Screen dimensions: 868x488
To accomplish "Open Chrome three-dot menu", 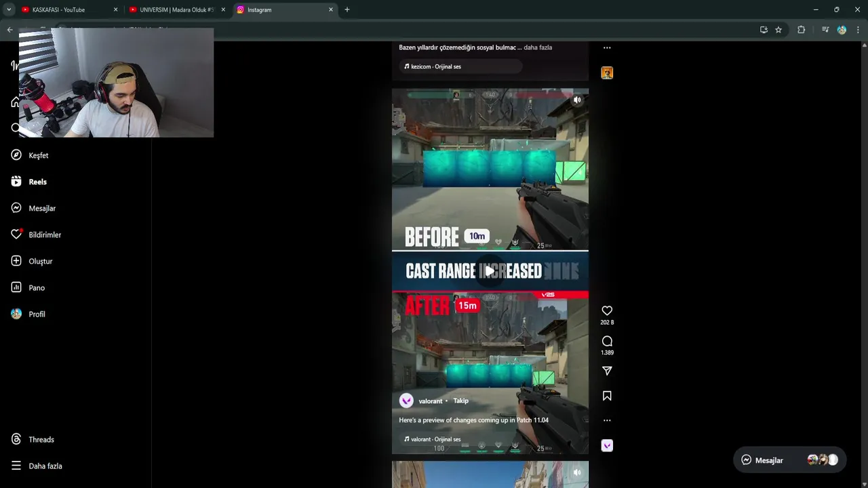I will pos(858,30).
